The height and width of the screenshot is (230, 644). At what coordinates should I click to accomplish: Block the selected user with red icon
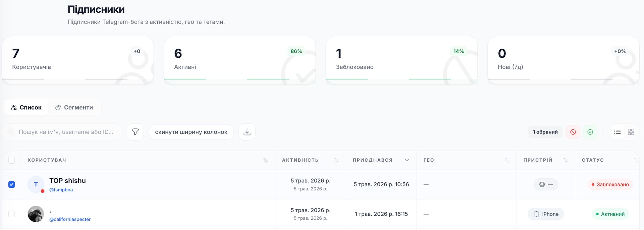tap(573, 132)
